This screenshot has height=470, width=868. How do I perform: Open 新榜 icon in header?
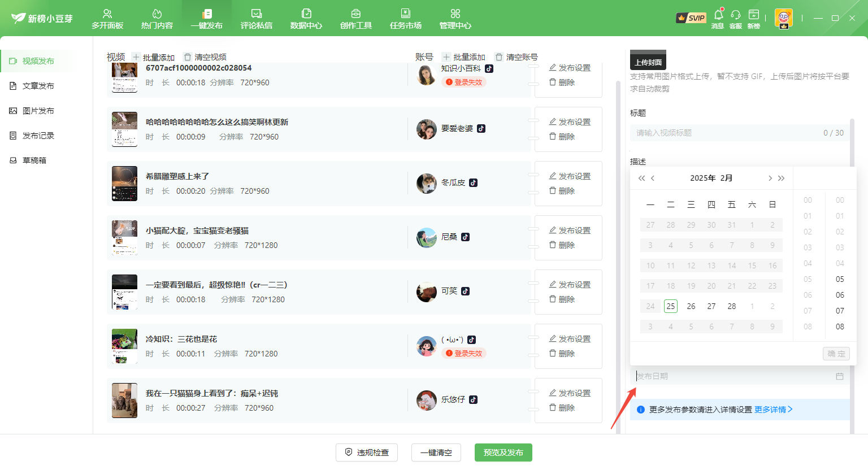[x=754, y=19]
